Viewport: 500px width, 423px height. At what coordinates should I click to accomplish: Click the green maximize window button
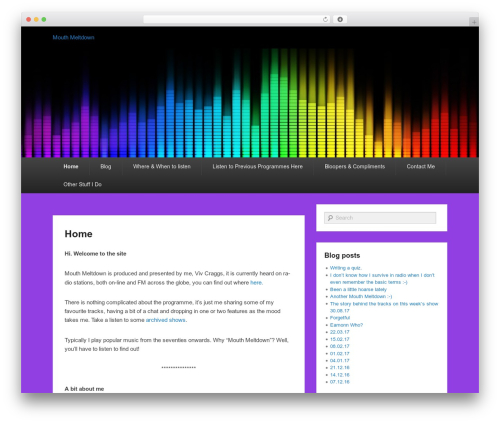pos(44,20)
